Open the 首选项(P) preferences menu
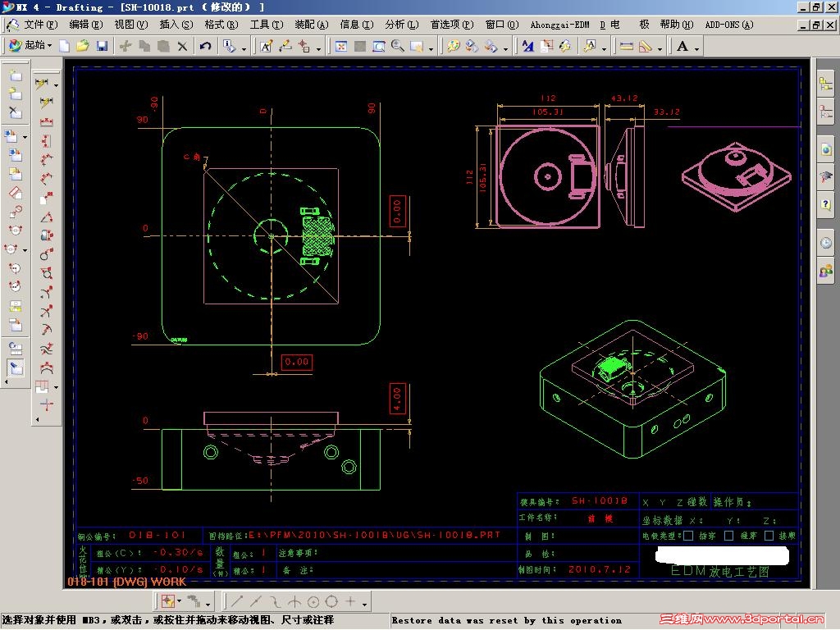The image size is (840, 630). click(x=452, y=25)
